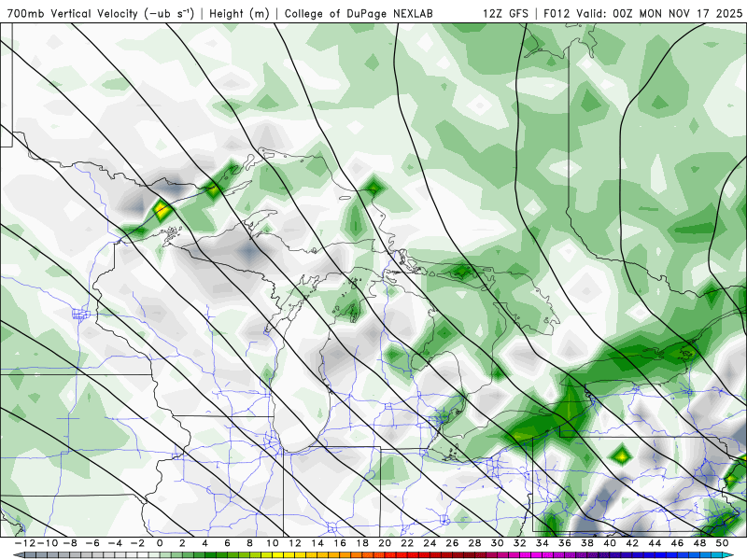Click the 46 legend value

tap(678, 543)
